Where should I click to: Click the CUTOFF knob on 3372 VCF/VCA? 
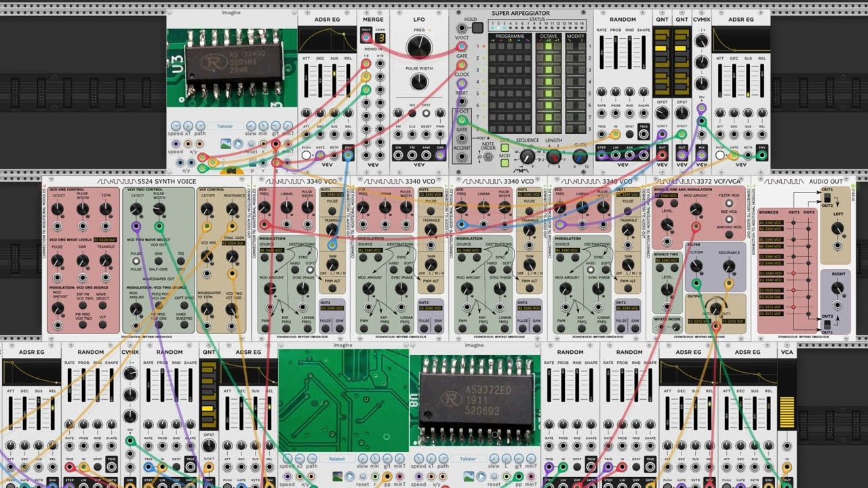click(x=696, y=266)
